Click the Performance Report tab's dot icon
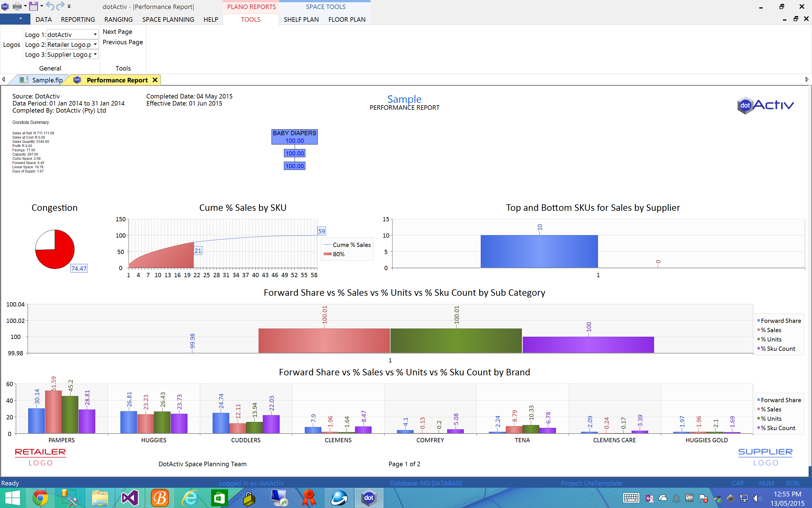This screenshot has width=812, height=508. pos(77,80)
